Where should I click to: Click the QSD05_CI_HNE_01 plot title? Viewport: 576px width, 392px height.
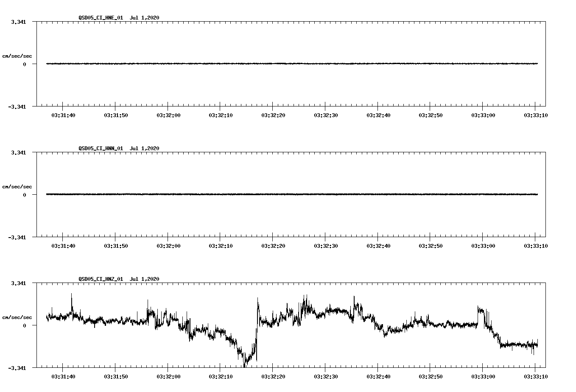(x=119, y=17)
